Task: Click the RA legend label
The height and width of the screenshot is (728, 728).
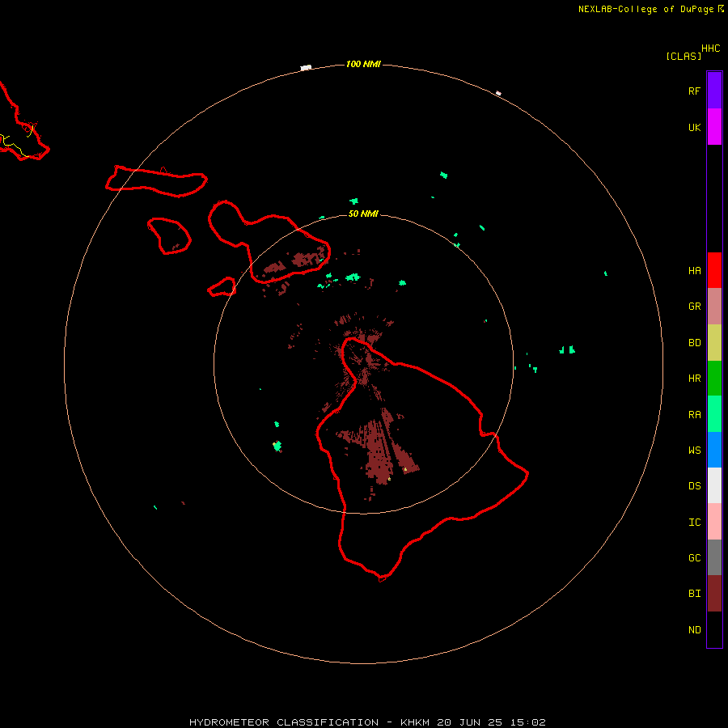Action: click(694, 415)
